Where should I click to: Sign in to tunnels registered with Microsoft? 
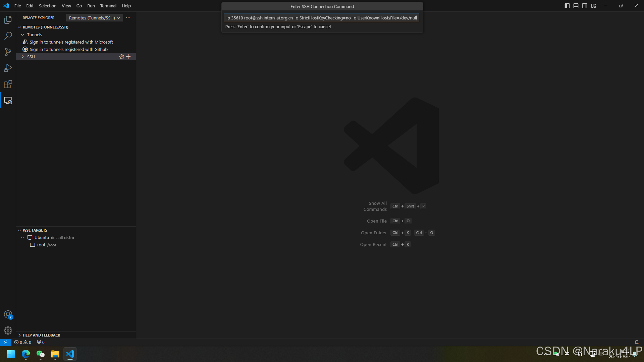(71, 42)
